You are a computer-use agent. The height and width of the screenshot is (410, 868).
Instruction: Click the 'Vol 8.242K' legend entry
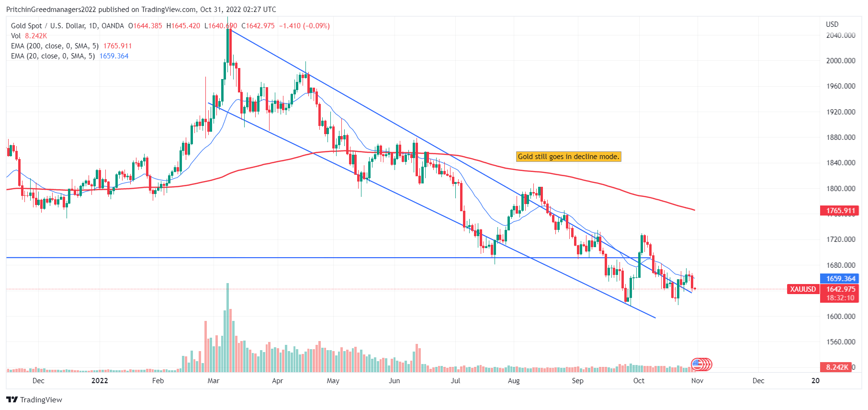29,36
